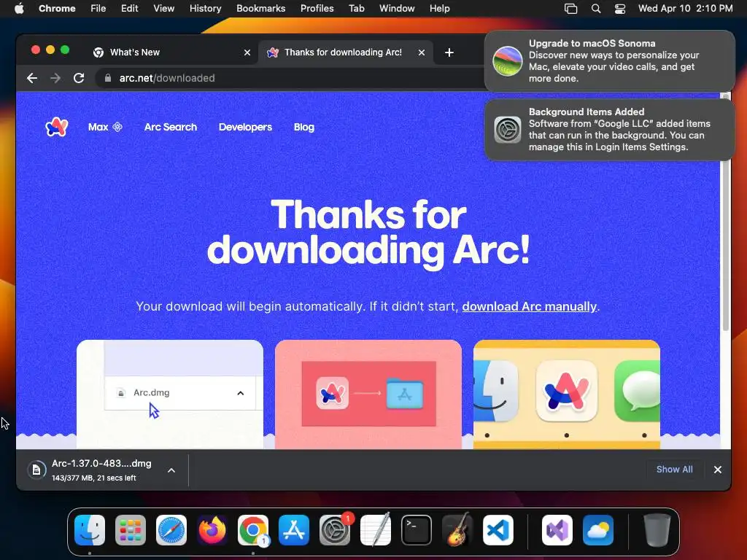This screenshot has width=747, height=560.
Task: Click the date and time in menu bar
Action: [685, 8]
